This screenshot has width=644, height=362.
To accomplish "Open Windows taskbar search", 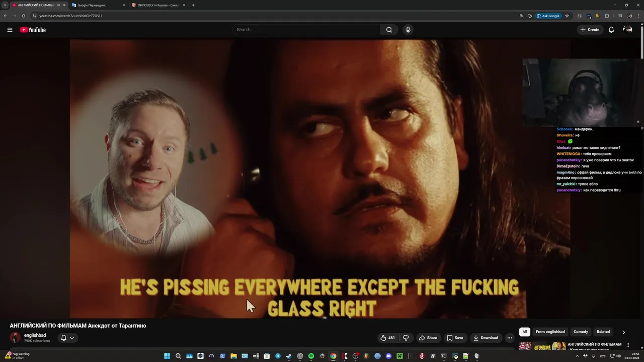I will click(x=178, y=356).
